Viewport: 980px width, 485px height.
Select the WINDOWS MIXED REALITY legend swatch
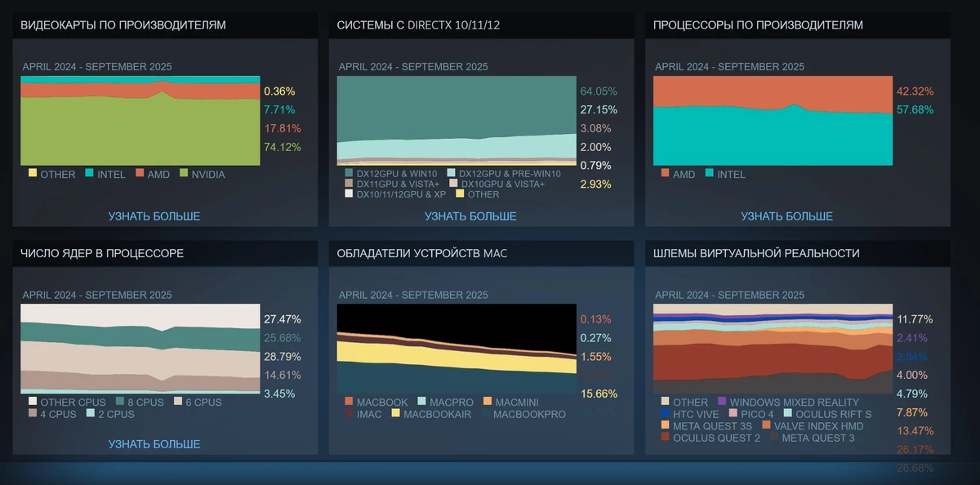[721, 402]
